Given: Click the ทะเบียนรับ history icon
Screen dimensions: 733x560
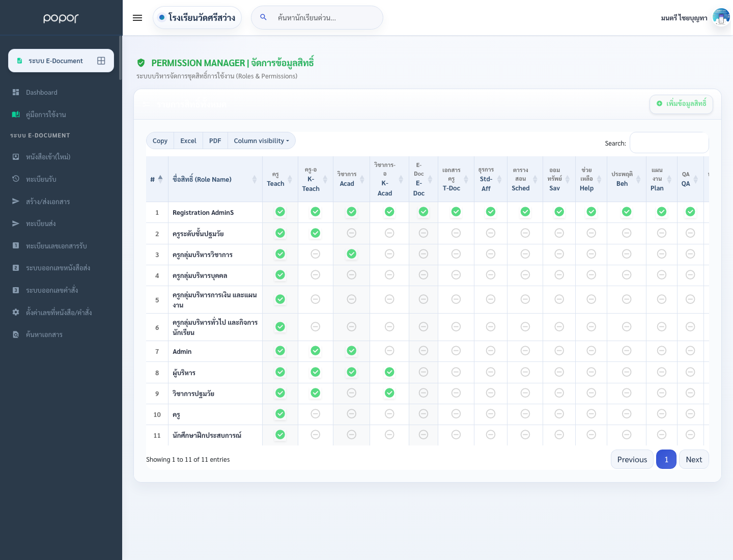Looking at the screenshot, I should (x=16, y=179).
